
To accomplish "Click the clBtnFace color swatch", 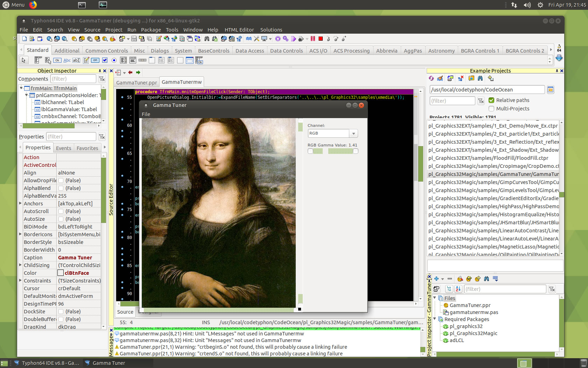I will (x=61, y=273).
